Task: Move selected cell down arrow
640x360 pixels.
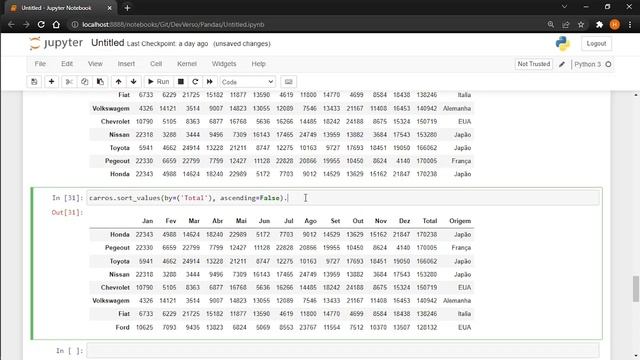Action: [133, 82]
